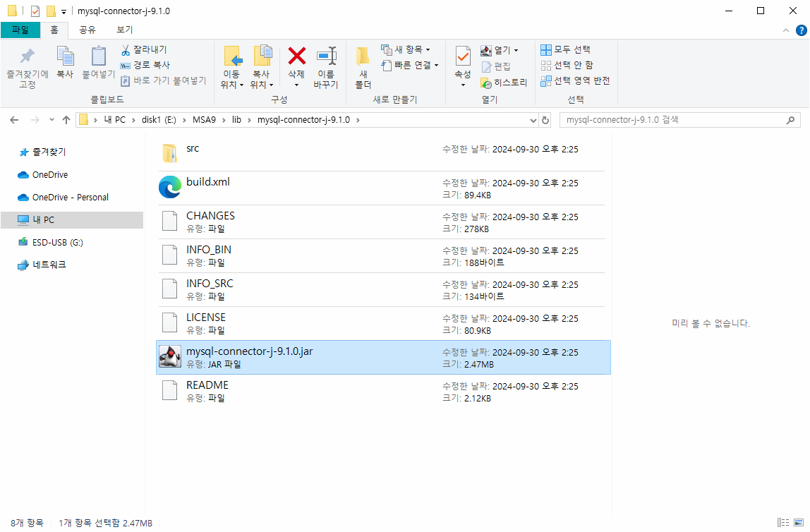Select ESD-USB (G:) in the sidebar
This screenshot has width=810, height=532.
pyautogui.click(x=51, y=242)
